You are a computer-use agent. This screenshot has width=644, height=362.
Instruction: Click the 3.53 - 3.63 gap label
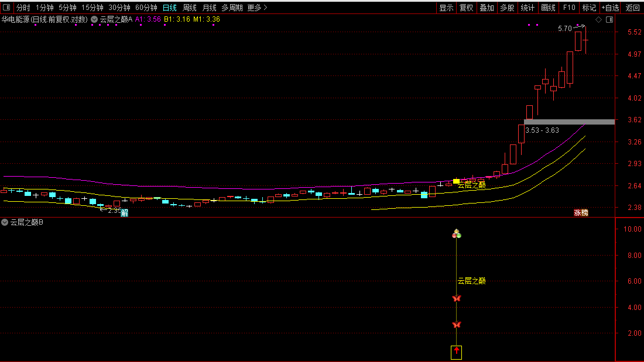pyautogui.click(x=542, y=130)
